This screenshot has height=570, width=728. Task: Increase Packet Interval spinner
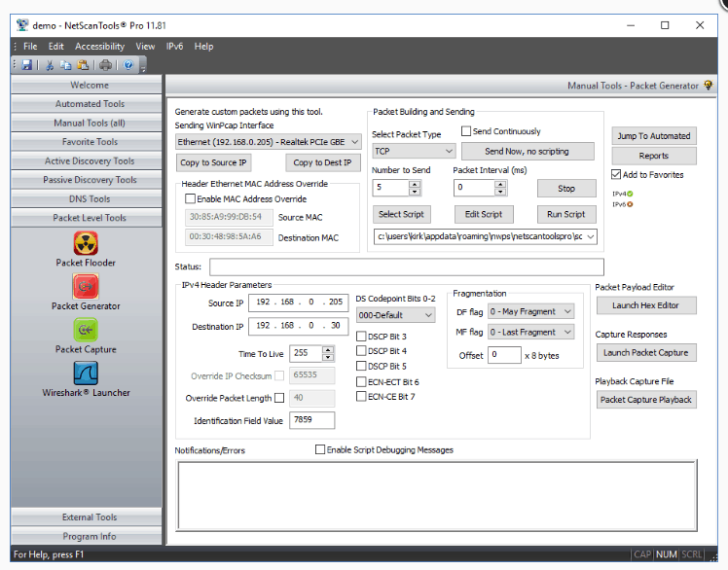point(500,184)
